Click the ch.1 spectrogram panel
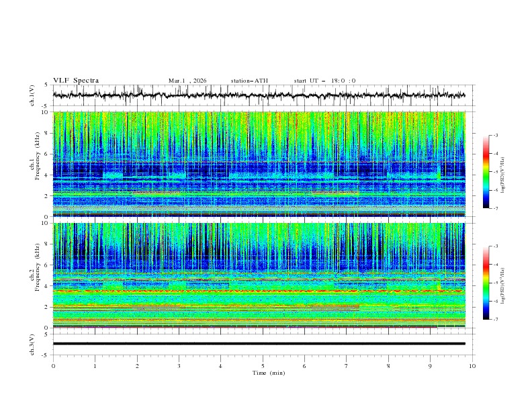 [x=259, y=164]
